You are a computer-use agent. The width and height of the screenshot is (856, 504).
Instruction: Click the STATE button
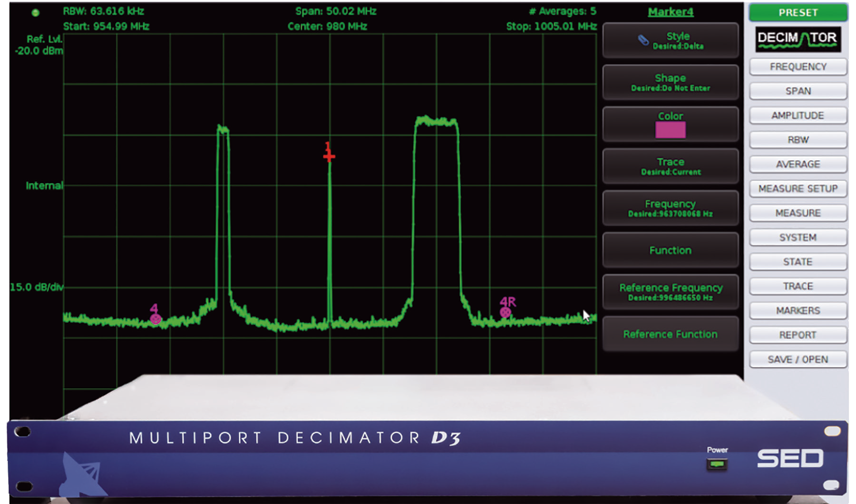pos(798,262)
